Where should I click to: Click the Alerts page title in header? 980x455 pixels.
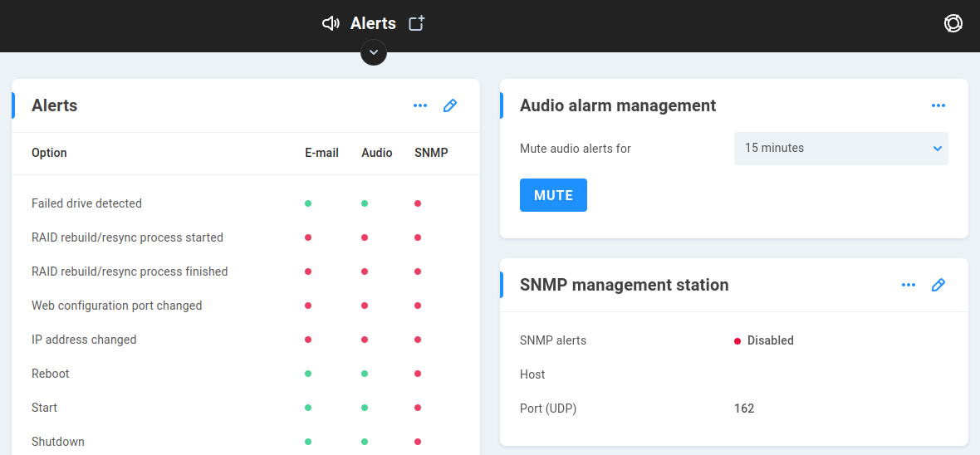coord(373,23)
